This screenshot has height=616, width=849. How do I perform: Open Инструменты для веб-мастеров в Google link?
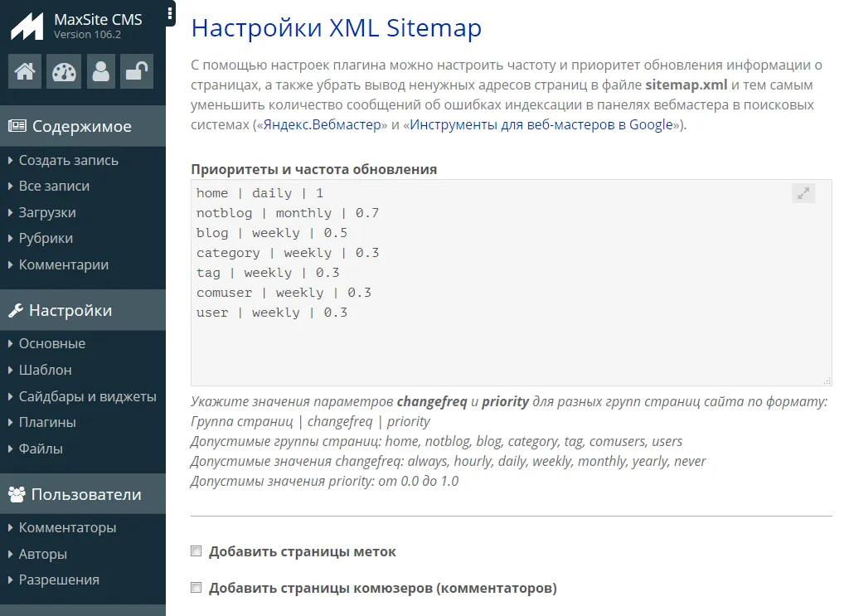(541, 124)
